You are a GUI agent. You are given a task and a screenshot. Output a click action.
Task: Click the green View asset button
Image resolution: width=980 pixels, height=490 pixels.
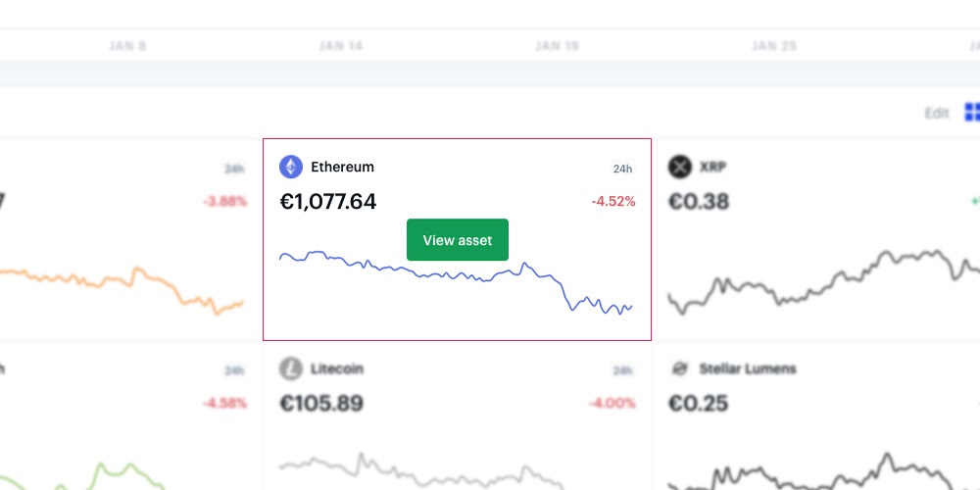click(x=458, y=240)
